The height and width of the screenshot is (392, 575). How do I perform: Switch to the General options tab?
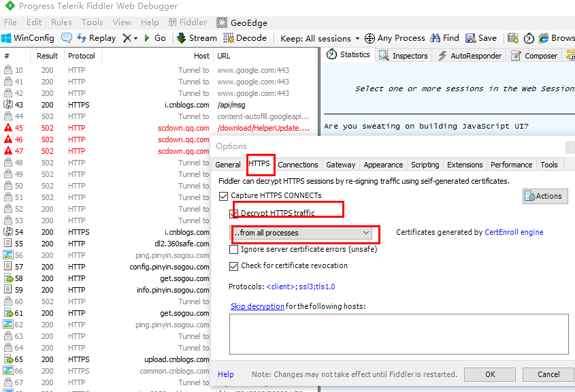[x=228, y=165]
